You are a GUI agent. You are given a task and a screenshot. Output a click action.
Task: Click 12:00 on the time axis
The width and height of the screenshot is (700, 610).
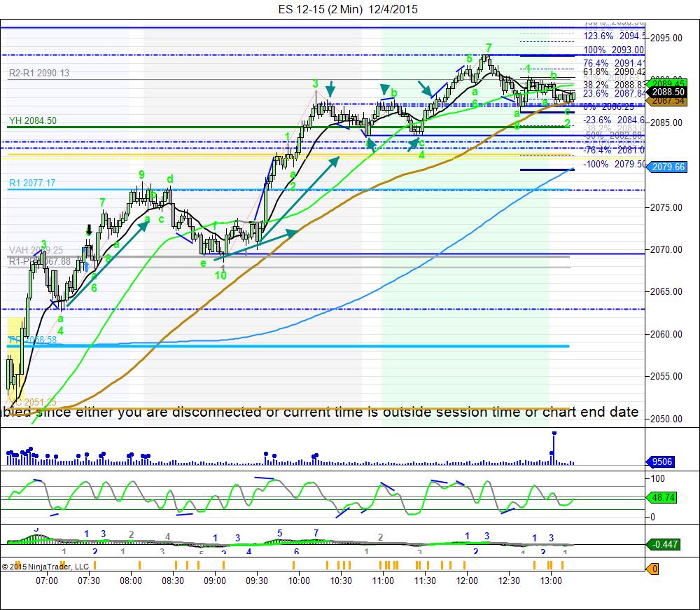(467, 581)
